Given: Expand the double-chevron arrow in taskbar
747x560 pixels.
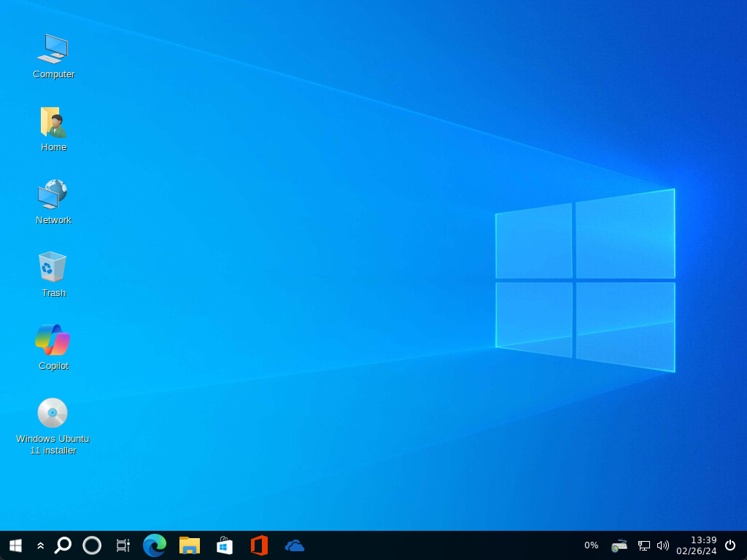Looking at the screenshot, I should coord(40,545).
